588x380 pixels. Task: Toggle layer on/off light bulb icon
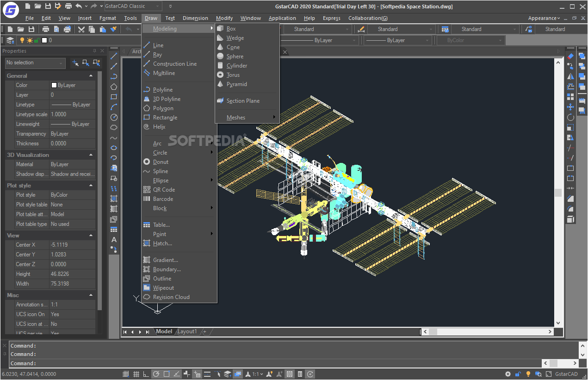pyautogui.click(x=22, y=40)
